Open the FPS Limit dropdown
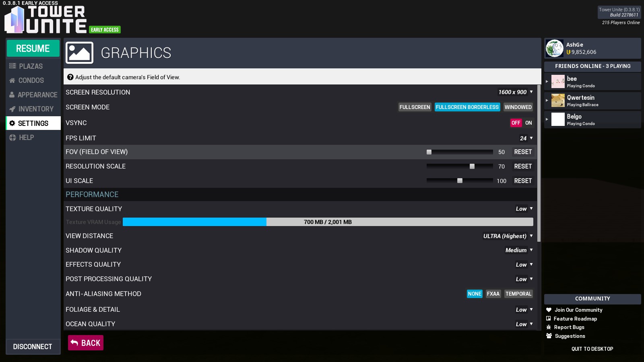 click(x=526, y=138)
